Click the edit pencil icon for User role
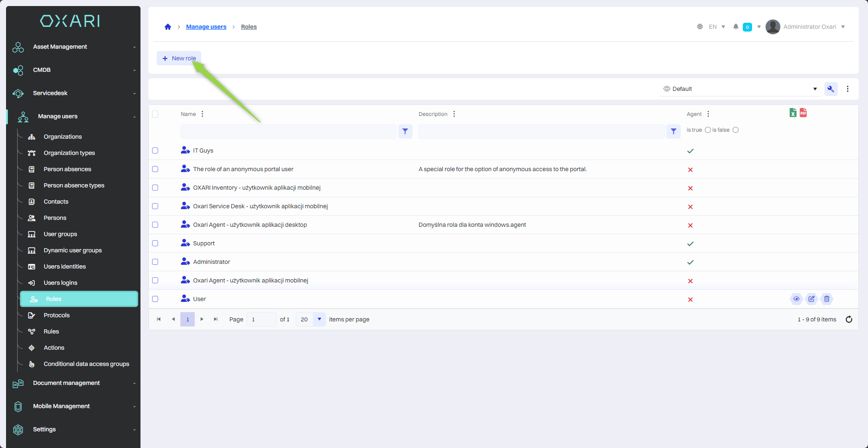 (x=811, y=299)
